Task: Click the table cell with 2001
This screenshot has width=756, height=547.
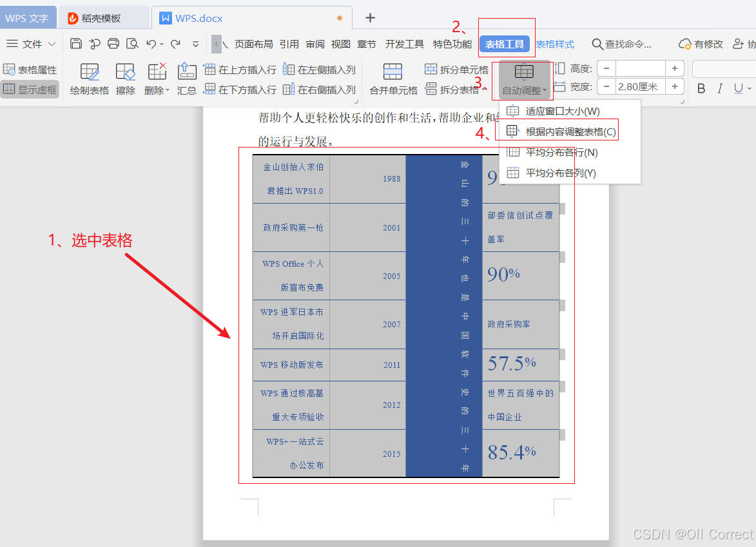Action: tap(368, 227)
